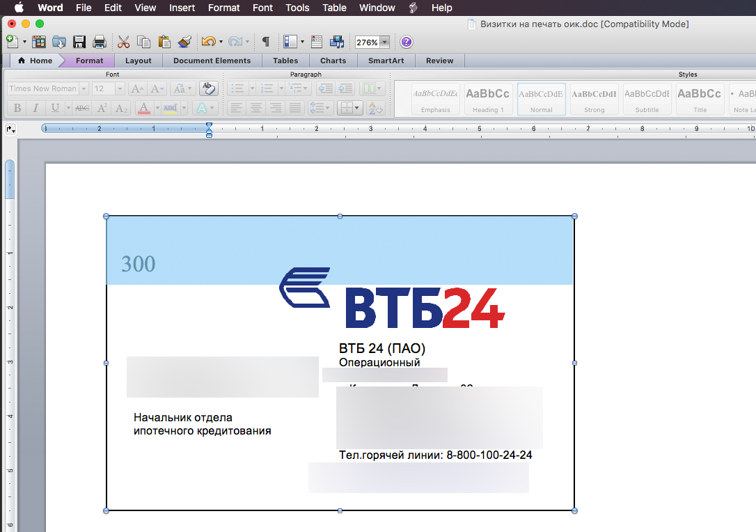This screenshot has width=756, height=532.
Task: Open Help via purple question mark
Action: (407, 42)
